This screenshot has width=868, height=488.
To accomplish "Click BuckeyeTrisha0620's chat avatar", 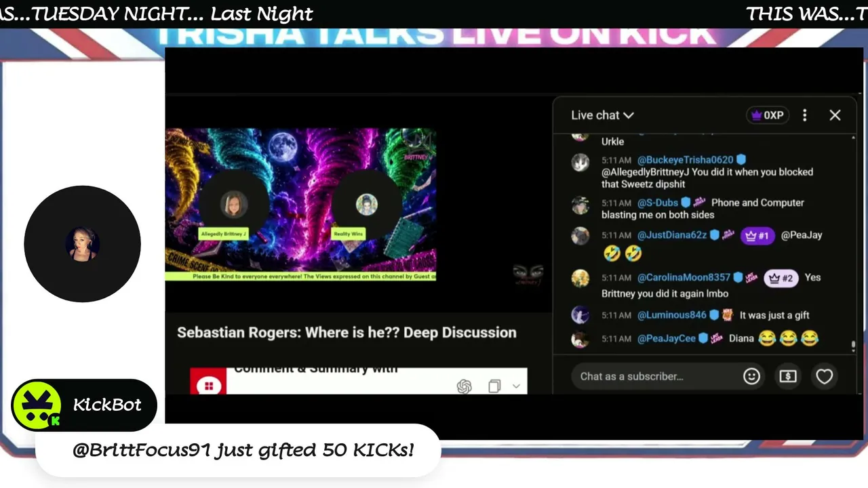I will (580, 163).
